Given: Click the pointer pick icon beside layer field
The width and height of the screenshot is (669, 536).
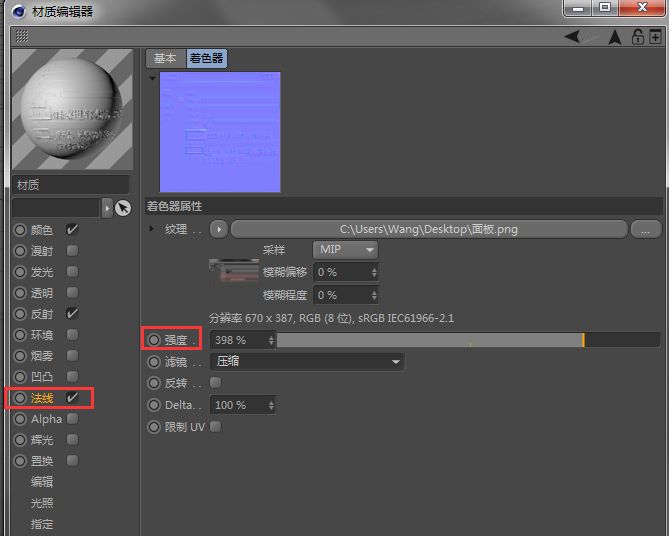Looking at the screenshot, I should pyautogui.click(x=123, y=208).
